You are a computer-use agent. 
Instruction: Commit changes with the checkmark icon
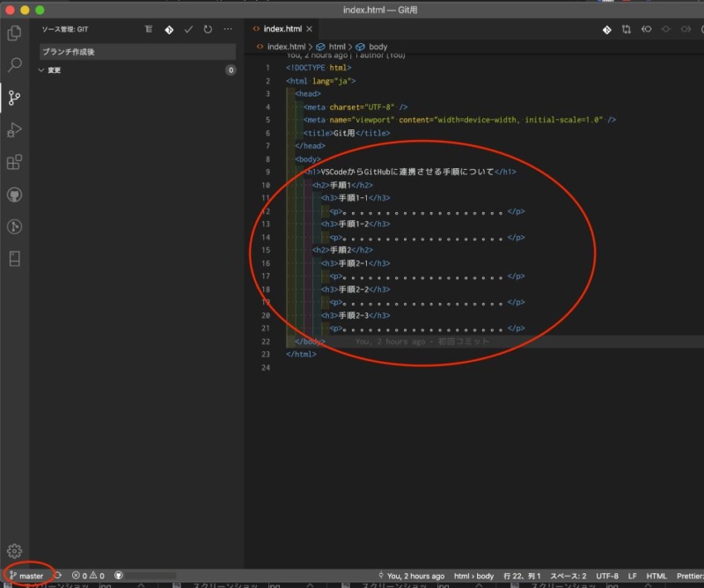188,29
